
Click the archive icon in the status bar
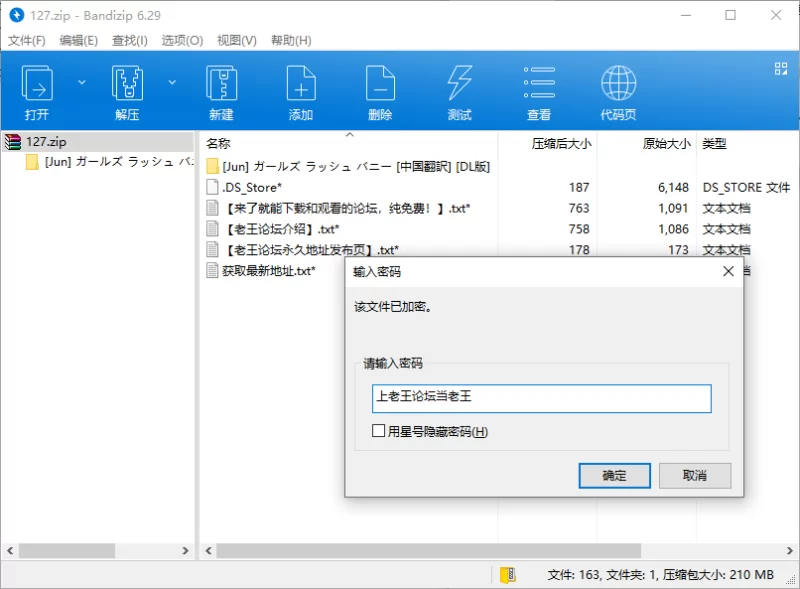pos(508,575)
